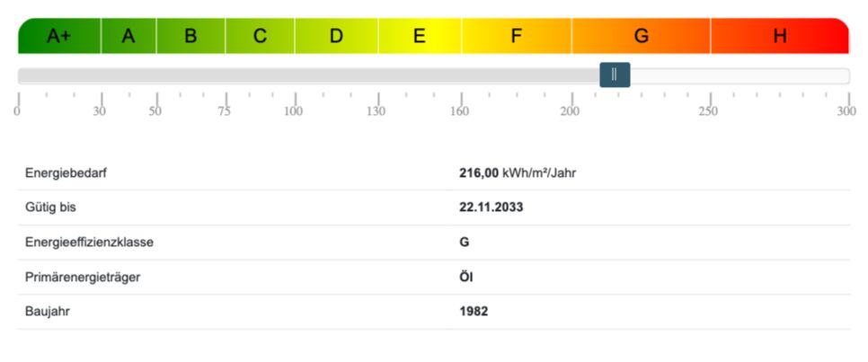868x362 pixels.
Task: Select the F energy class segment
Action: pos(516,36)
